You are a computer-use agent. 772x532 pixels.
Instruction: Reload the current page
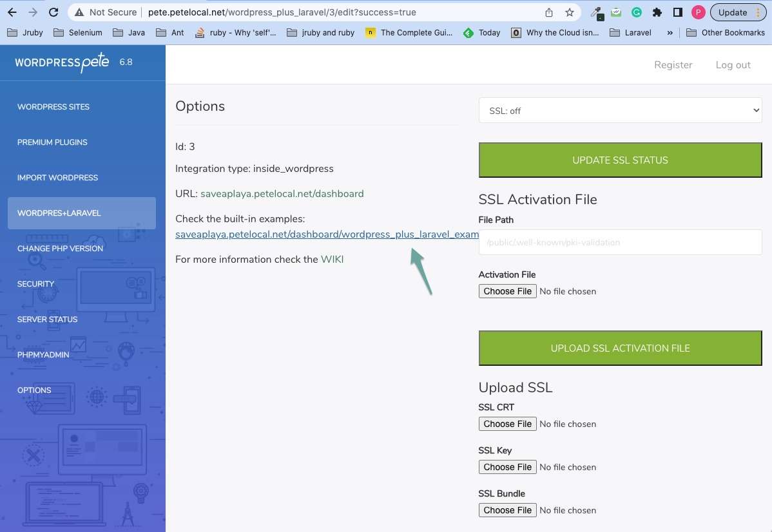(54, 12)
